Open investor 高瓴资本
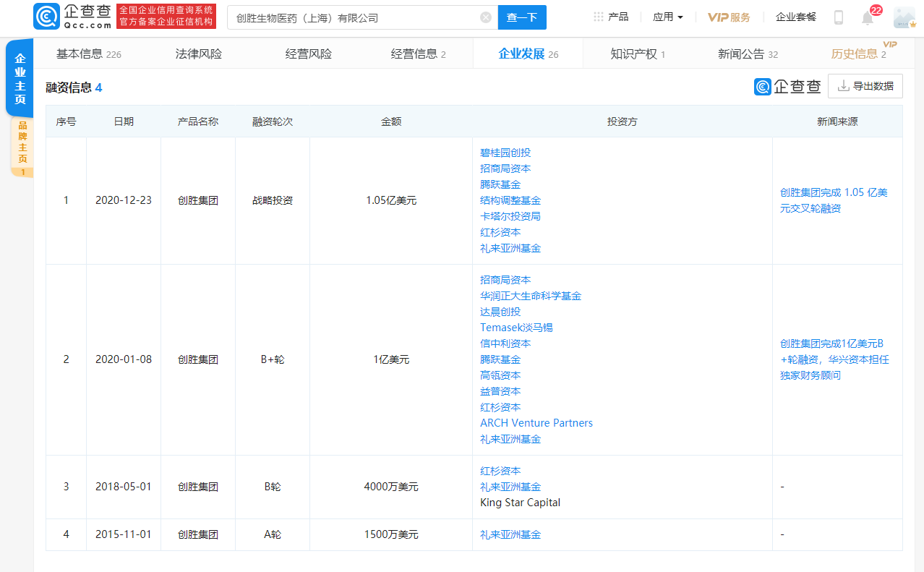Screen dimensions: 924x572 pos(500,375)
